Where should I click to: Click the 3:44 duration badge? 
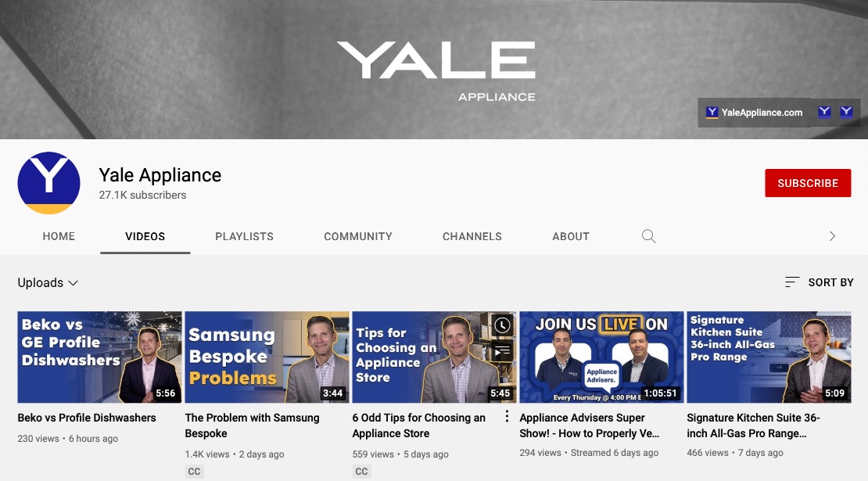click(x=332, y=393)
